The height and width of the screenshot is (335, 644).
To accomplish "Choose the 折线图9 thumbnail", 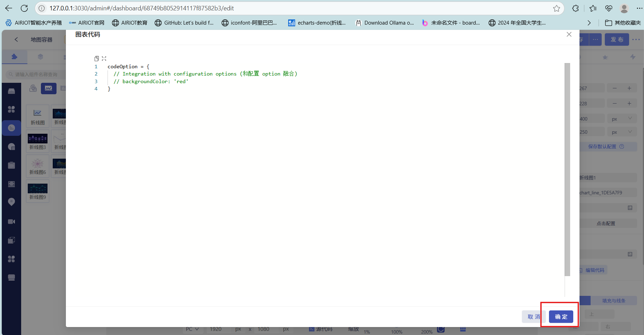I will (x=37, y=191).
